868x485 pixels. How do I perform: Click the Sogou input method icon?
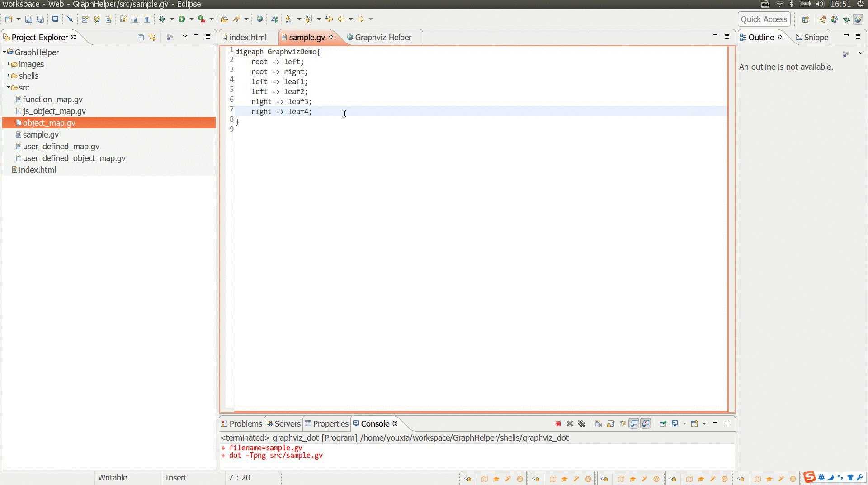pyautogui.click(x=810, y=477)
